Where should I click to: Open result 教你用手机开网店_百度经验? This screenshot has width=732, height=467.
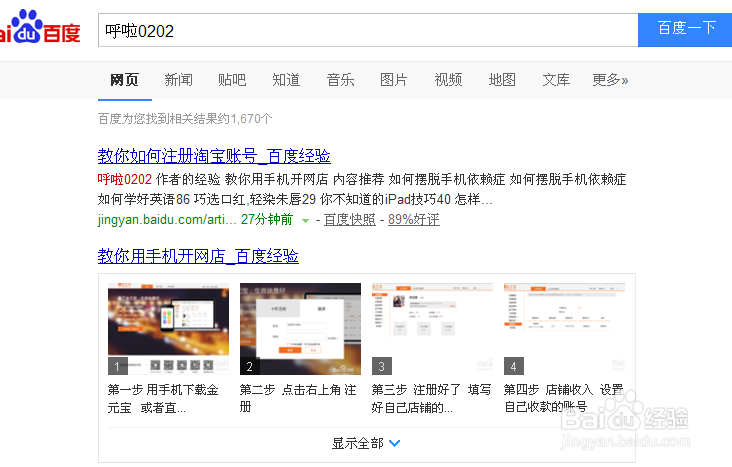pos(198,256)
